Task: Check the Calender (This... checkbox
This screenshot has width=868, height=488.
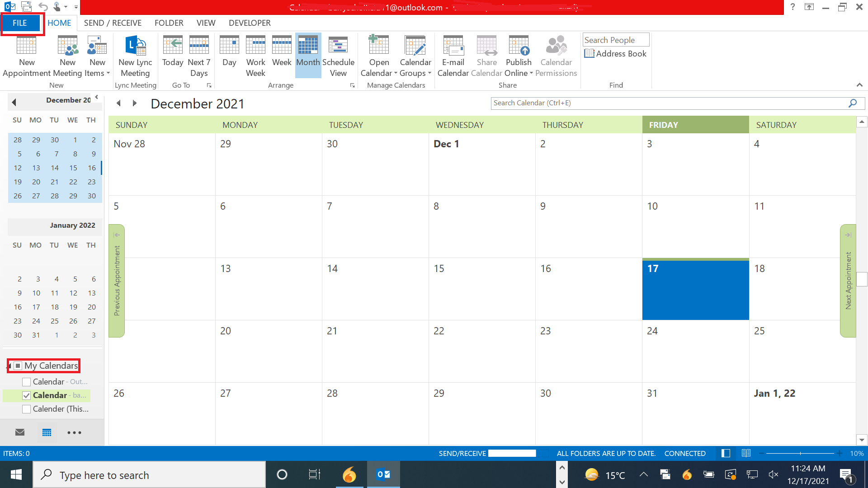Action: coord(27,409)
